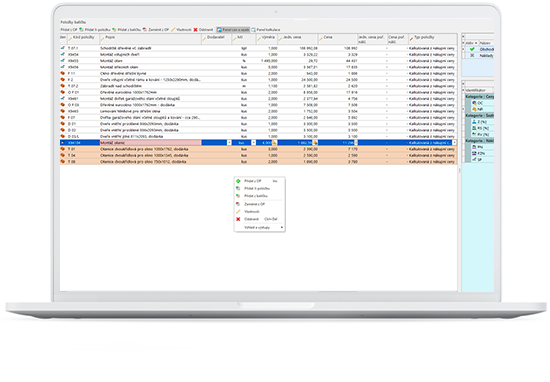Click RS [%] item in right panel
Screen dimensions: 550x382
click(483, 128)
